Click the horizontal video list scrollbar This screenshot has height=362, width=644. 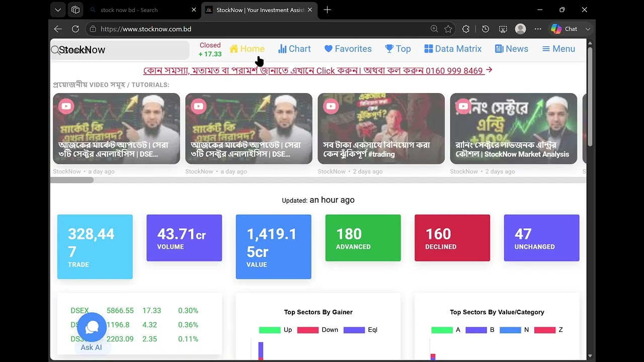71,180
